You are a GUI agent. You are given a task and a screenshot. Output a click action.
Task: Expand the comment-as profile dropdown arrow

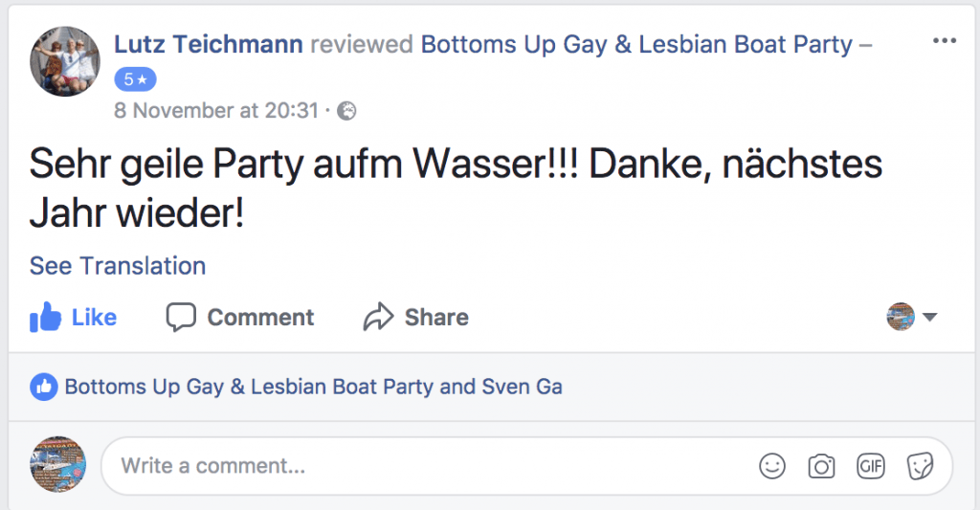(x=929, y=317)
